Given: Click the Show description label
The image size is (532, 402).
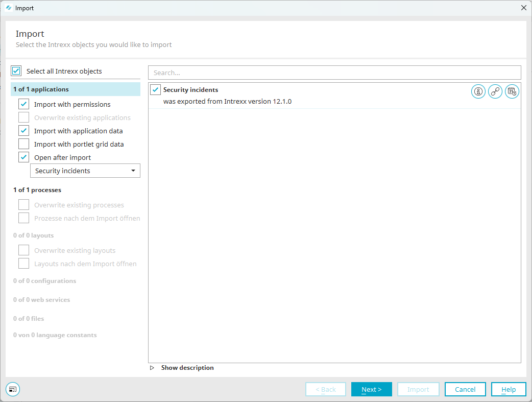Looking at the screenshot, I should (187, 368).
